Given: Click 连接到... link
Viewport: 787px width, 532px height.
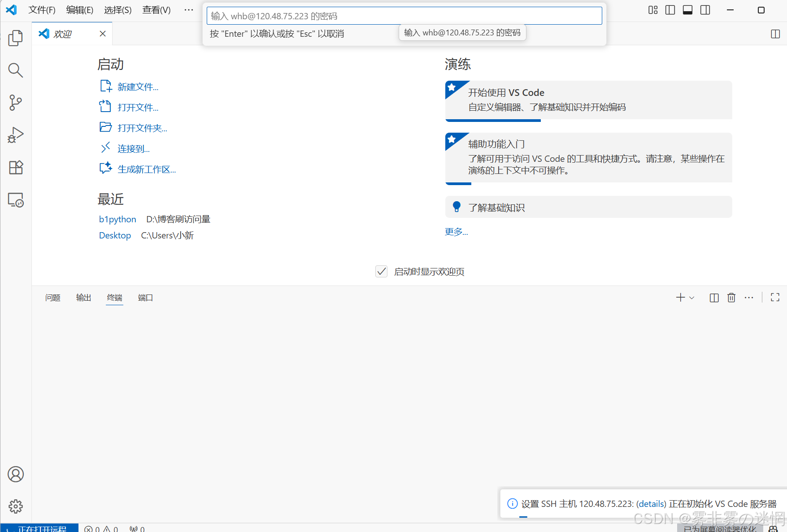Looking at the screenshot, I should point(134,149).
